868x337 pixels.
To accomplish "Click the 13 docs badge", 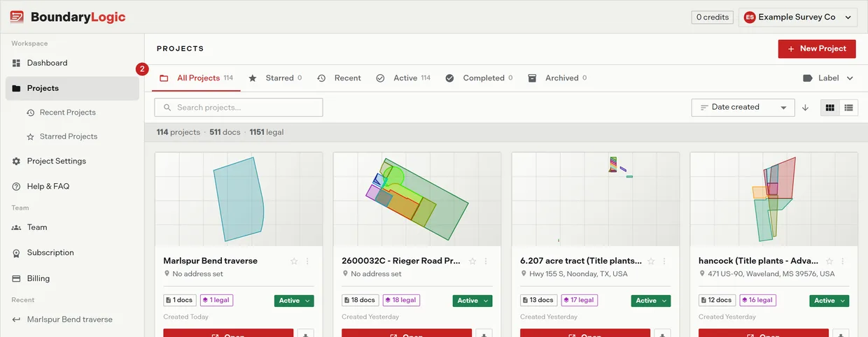I will click(x=539, y=301).
